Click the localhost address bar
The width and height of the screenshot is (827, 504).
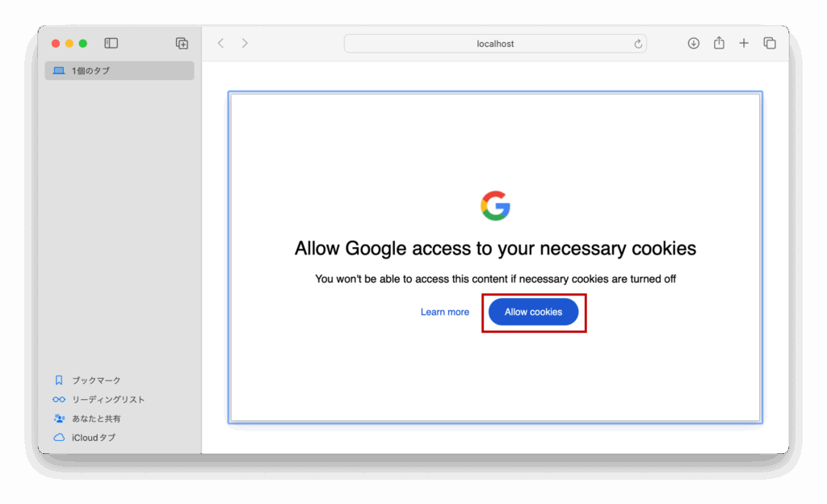[495, 44]
